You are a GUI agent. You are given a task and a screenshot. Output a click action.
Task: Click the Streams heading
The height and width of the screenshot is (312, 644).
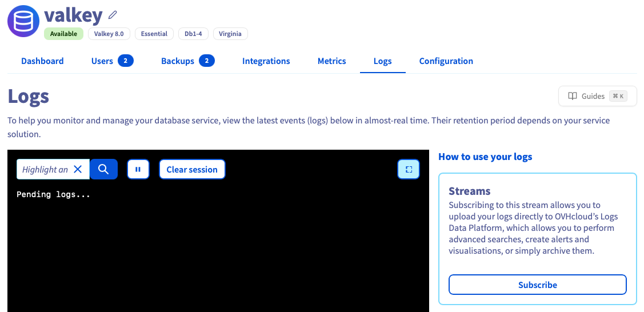pos(470,191)
